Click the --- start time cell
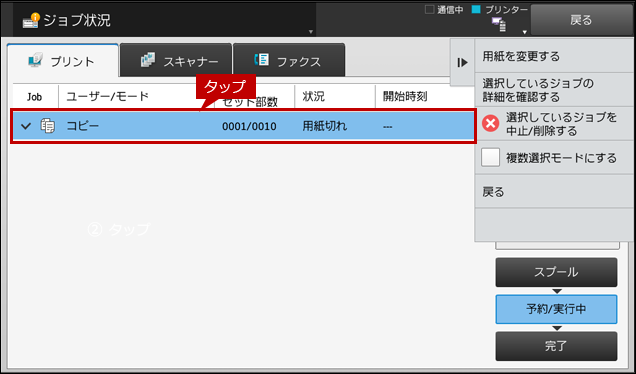The height and width of the screenshot is (374, 636). click(x=387, y=127)
